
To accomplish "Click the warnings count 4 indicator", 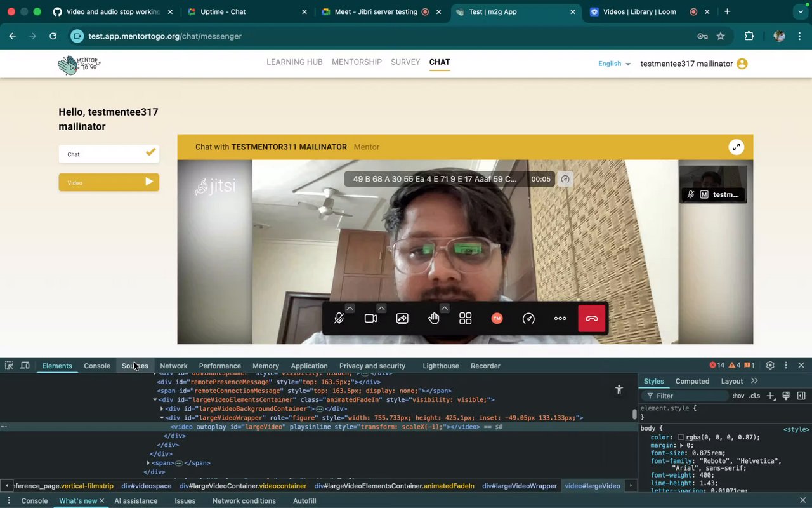I will [735, 366].
